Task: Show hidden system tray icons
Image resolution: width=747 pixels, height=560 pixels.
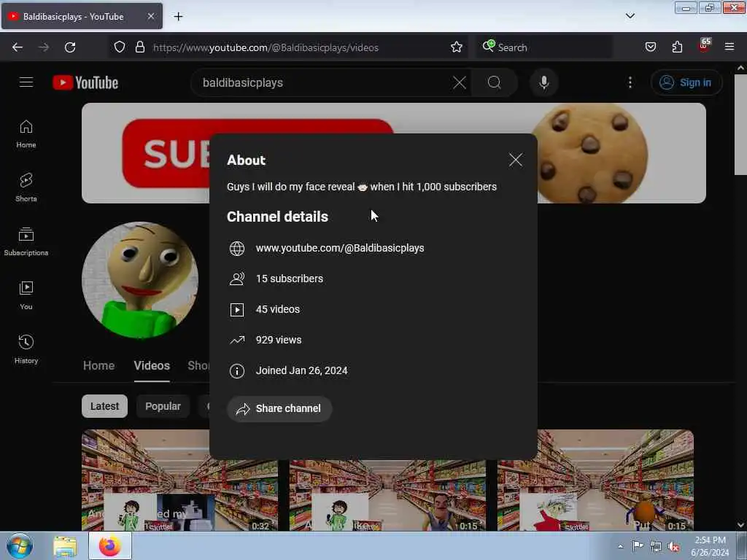Action: pos(620,546)
